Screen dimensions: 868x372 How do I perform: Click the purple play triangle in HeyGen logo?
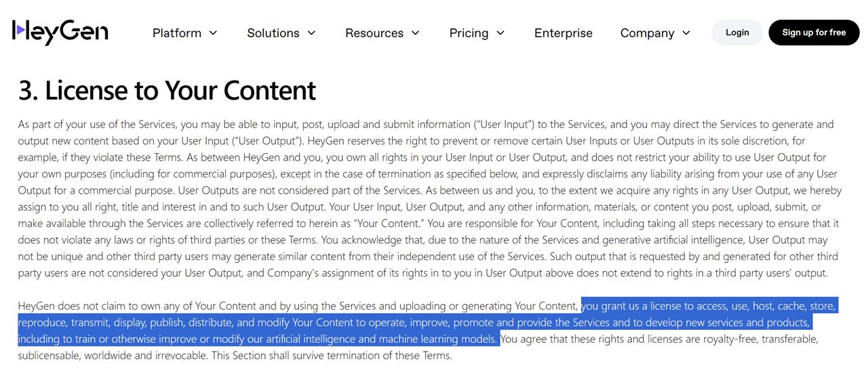(x=22, y=29)
